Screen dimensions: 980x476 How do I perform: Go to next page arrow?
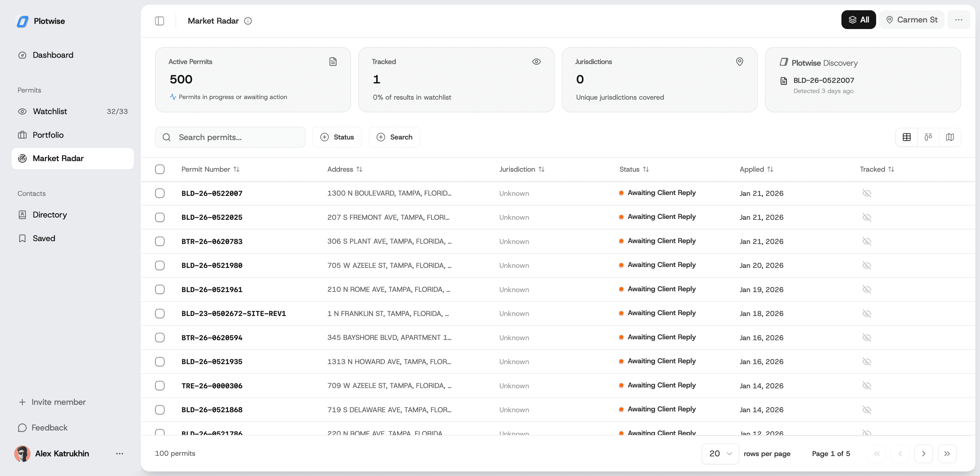pos(923,454)
